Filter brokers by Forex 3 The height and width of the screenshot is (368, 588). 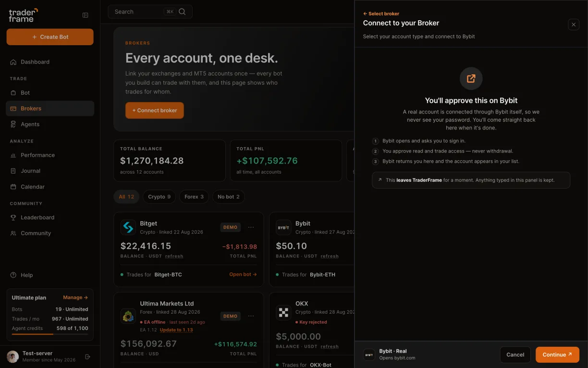(x=194, y=197)
